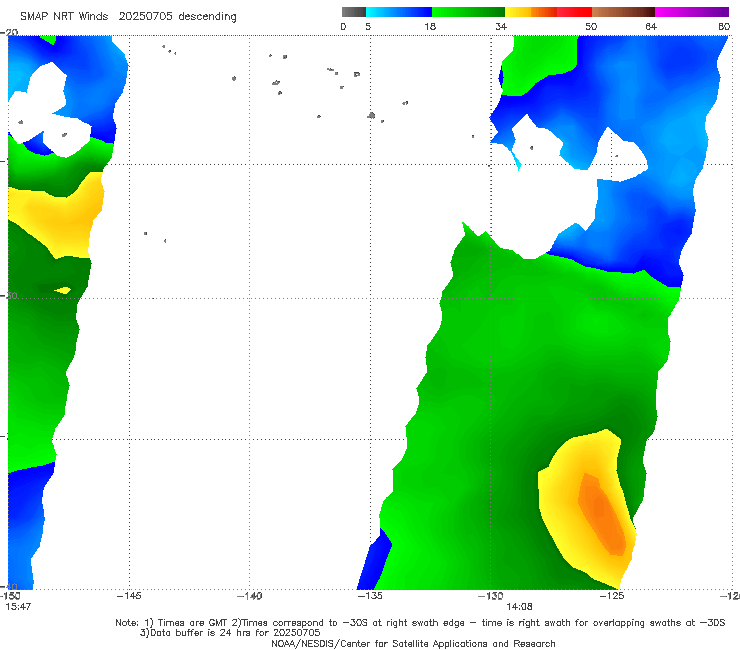Click the color bar label '50'
Image resolution: width=740 pixels, height=650 pixels.
(x=591, y=26)
